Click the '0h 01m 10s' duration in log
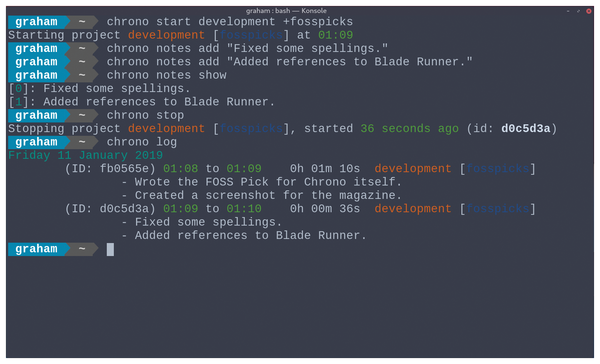 tap(325, 169)
